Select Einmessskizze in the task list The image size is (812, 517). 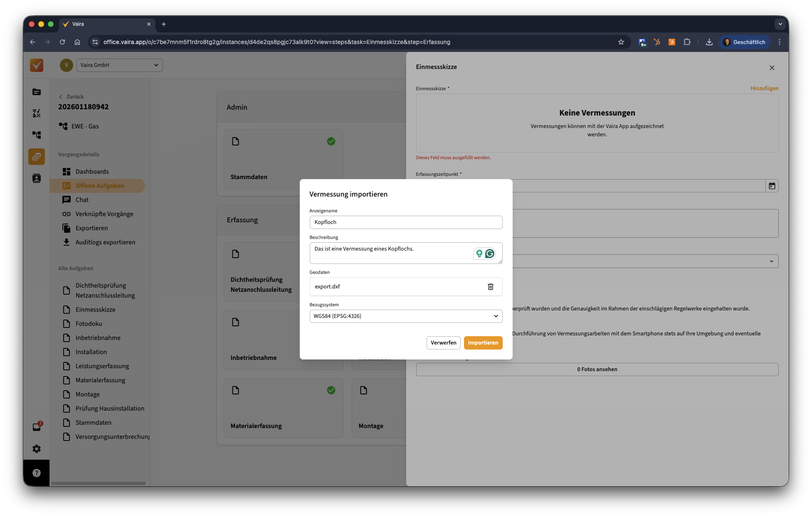[95, 310]
